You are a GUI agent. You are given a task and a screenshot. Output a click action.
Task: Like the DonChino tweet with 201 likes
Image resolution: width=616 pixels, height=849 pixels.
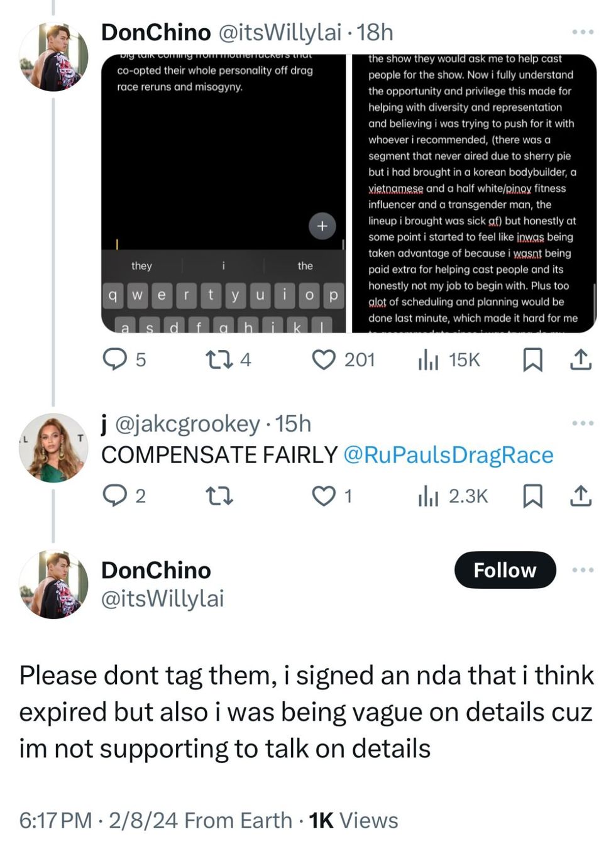tap(324, 359)
